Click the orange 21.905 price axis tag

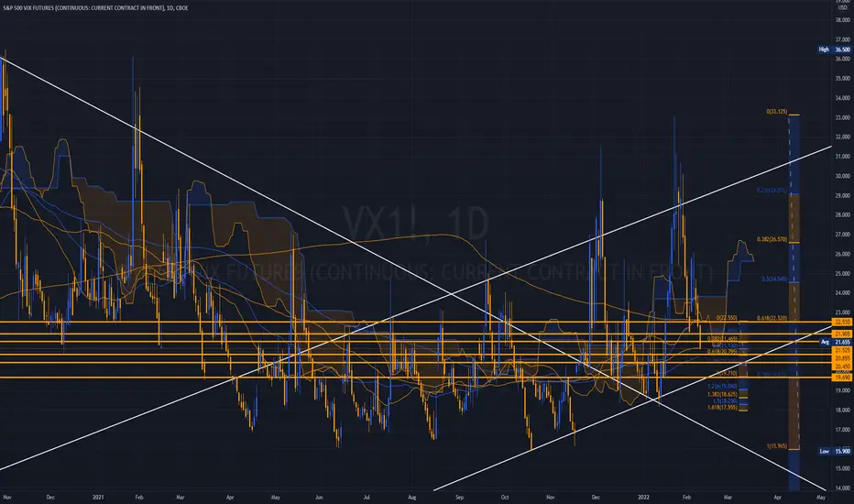(x=842, y=334)
